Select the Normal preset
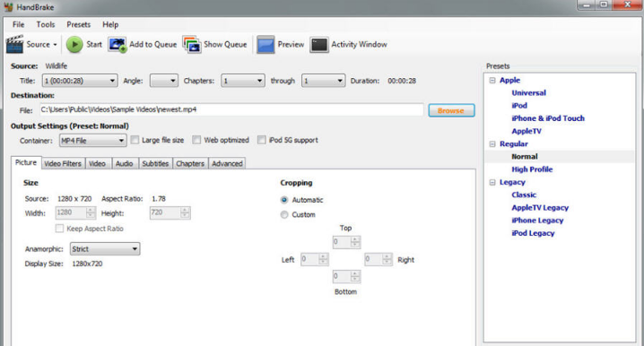This screenshot has height=346, width=644. click(525, 156)
